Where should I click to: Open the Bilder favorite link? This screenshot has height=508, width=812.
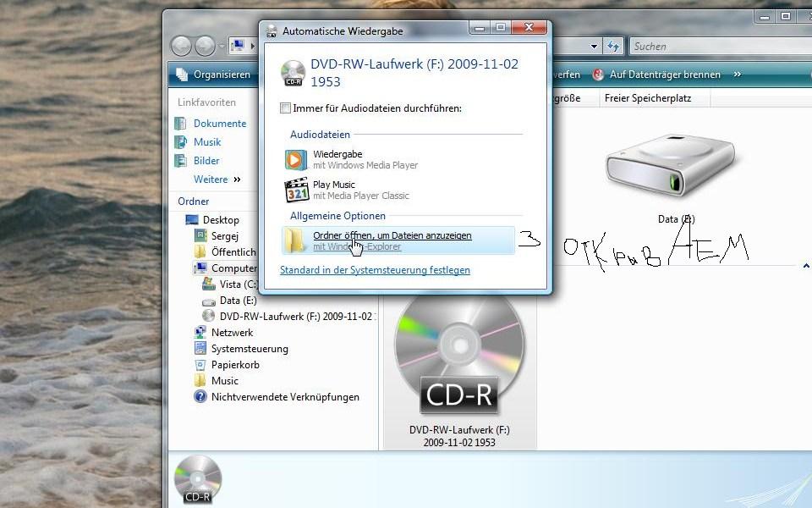[206, 161]
